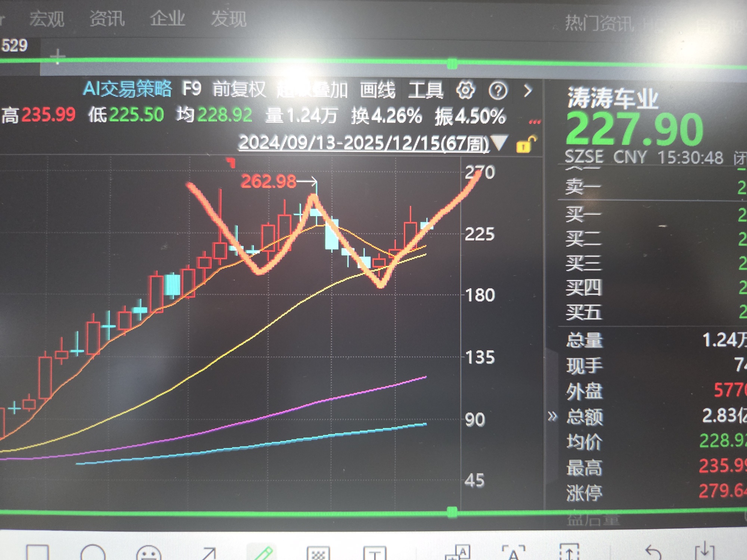Select the text annotation tool
This screenshot has width=747, height=560.
(375, 553)
